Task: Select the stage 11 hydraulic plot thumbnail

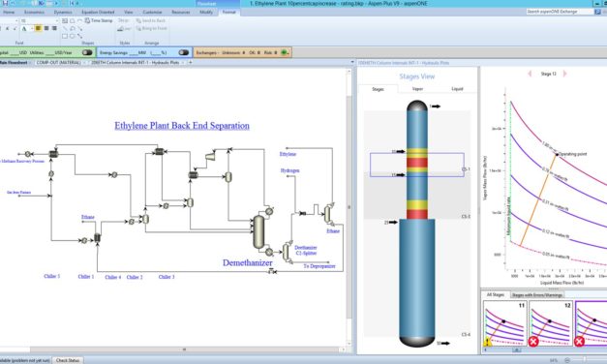Action: click(x=504, y=323)
